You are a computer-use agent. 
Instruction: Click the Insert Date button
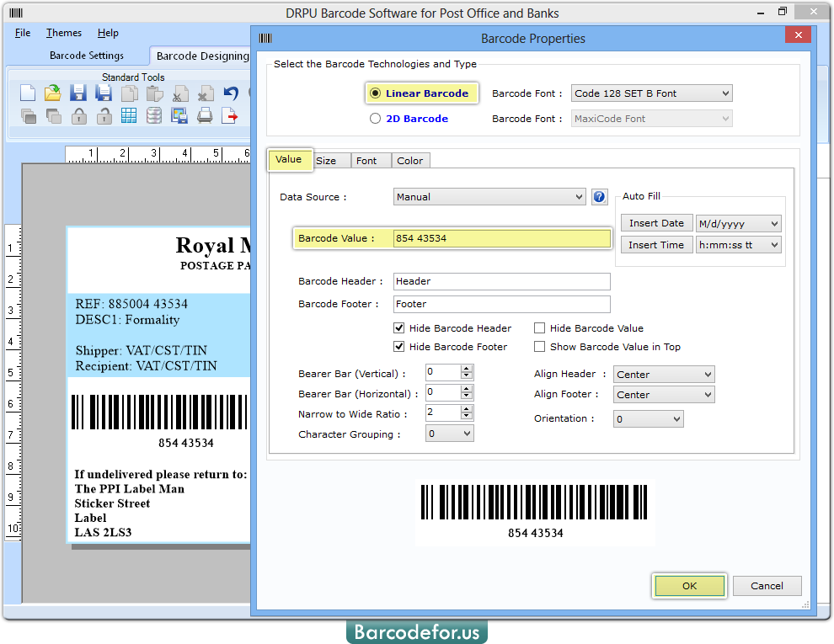[656, 222]
